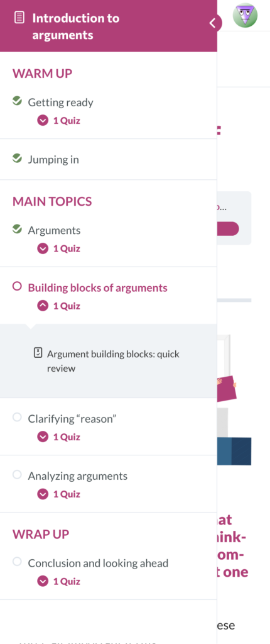This screenshot has height=644, width=270.
Task: Collapse the 1 Quiz under Building blocks of arguments
Action: (x=58, y=306)
